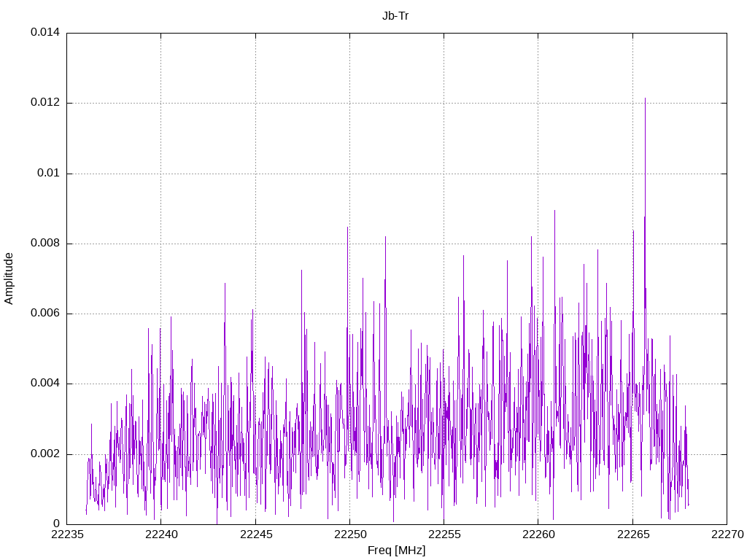Click the x-axis tick label 22240
The width and height of the screenshot is (747, 560).
pyautogui.click(x=161, y=534)
